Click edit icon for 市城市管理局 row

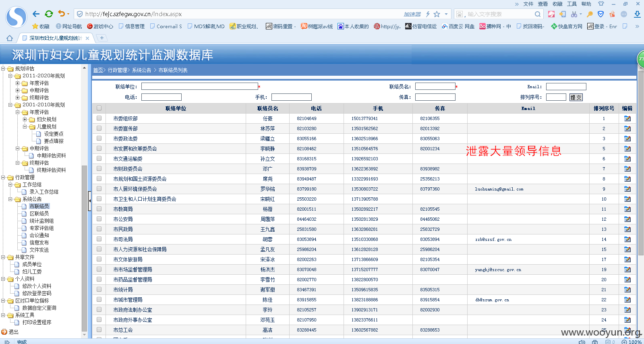627,300
